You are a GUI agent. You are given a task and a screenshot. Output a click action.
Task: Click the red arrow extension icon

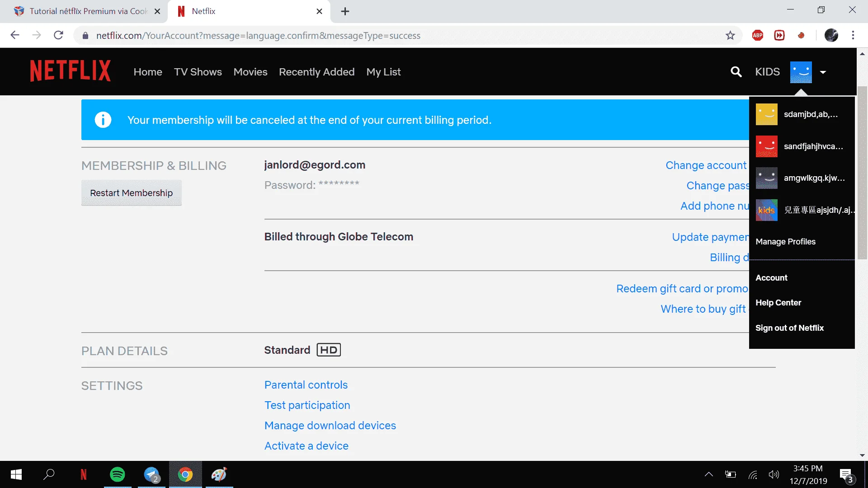[779, 35]
